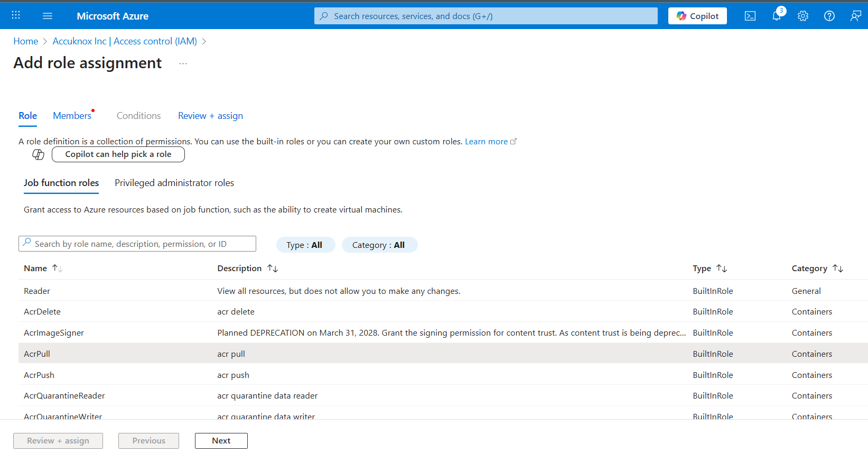Viewport: 868px width, 453px height.
Task: Click the 'acr push' description cell
Action: point(233,375)
